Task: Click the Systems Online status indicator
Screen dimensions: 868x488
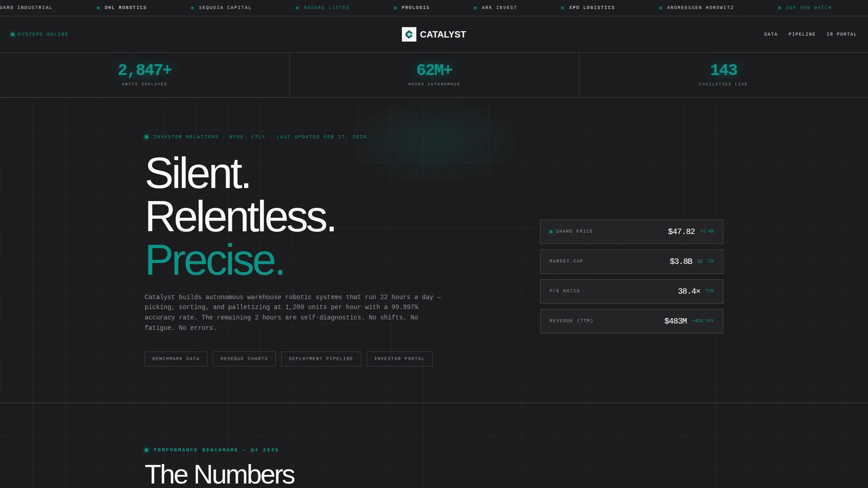Action: click(39, 34)
